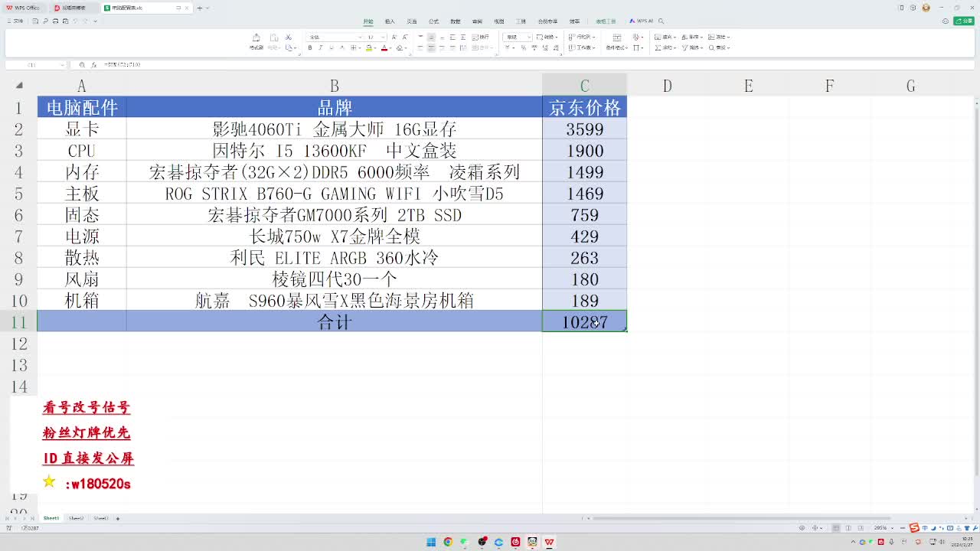The image size is (980, 551).
Task: Align cell content to bottom
Action: pos(442,37)
